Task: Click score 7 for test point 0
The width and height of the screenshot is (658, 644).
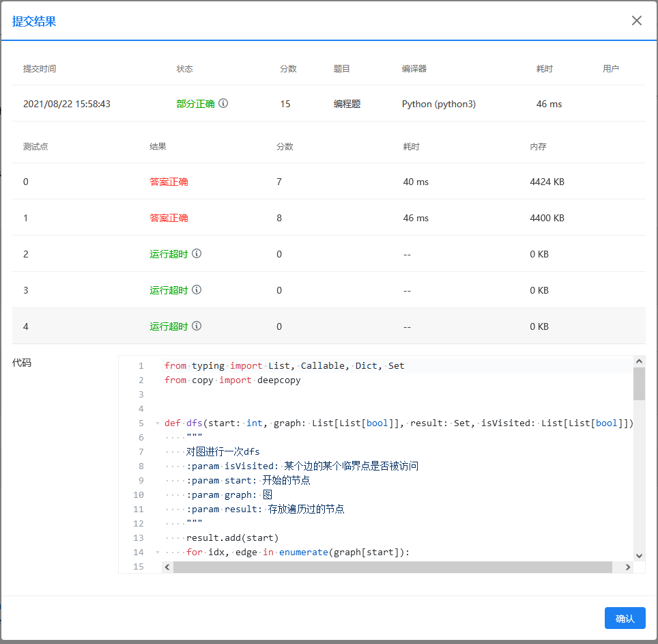Action: (279, 182)
